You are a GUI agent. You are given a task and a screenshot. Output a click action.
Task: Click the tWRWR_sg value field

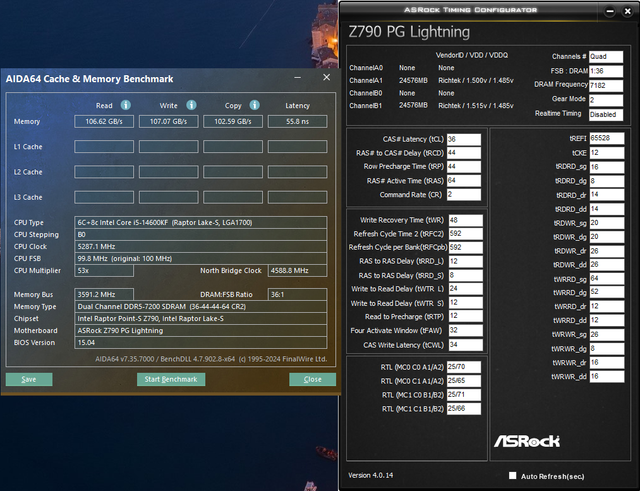[607, 335]
